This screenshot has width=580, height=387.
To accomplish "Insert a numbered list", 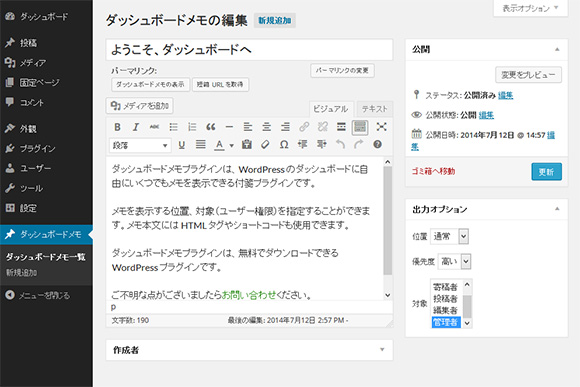I will coord(192,127).
